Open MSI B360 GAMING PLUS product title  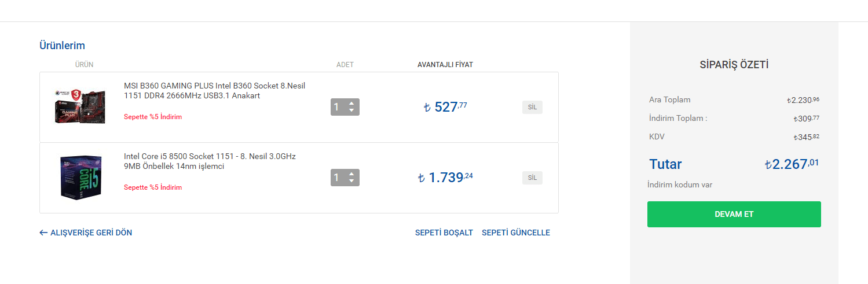point(214,91)
